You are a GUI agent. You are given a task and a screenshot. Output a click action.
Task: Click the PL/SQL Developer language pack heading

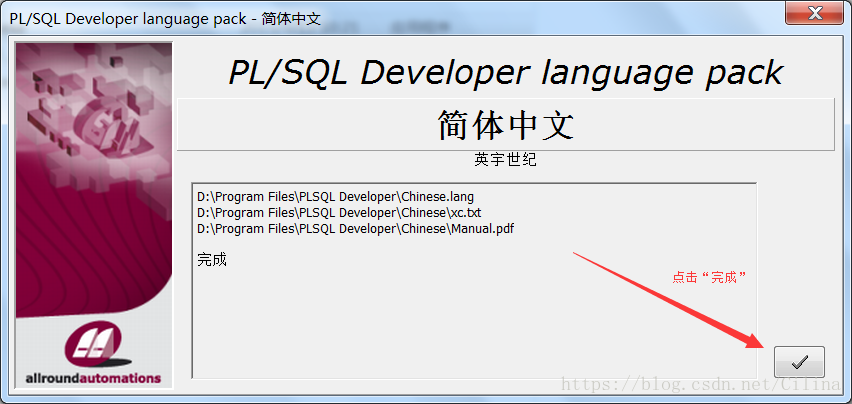click(x=505, y=72)
